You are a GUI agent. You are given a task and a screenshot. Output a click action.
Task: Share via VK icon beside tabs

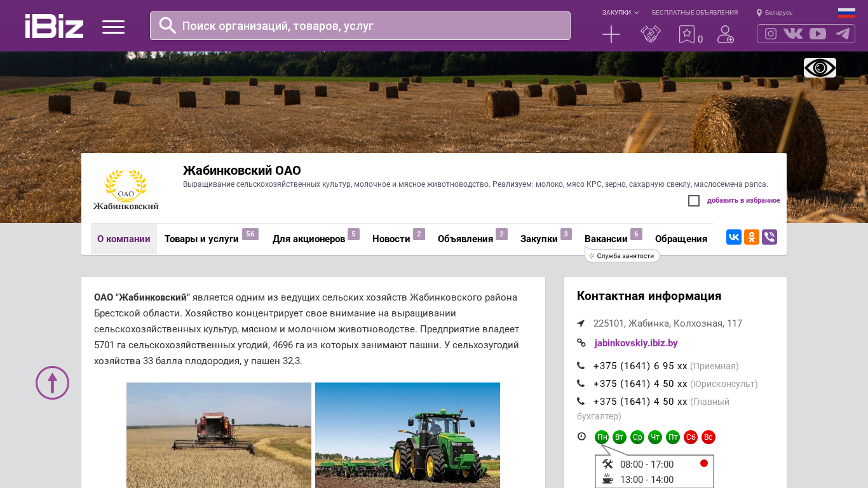pyautogui.click(x=734, y=237)
